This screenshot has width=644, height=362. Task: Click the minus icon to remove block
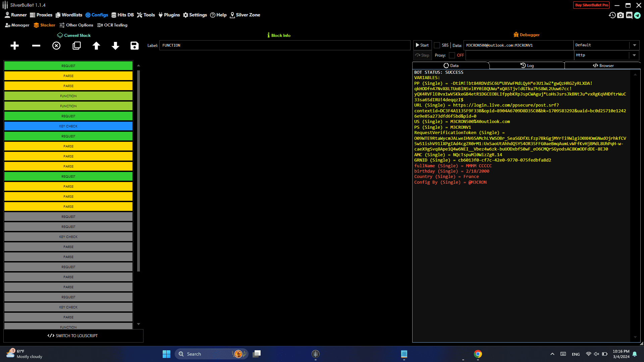(36, 46)
